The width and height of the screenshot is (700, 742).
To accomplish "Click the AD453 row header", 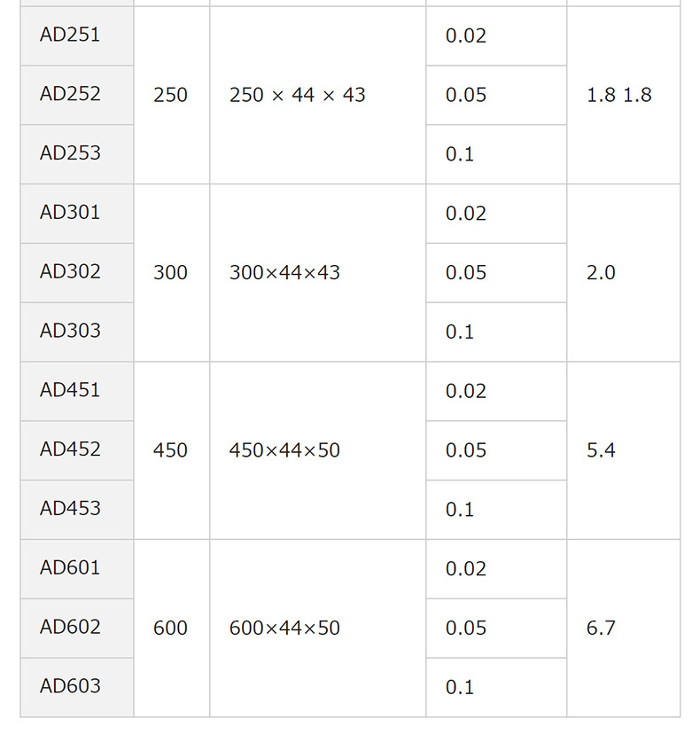I will [71, 509].
